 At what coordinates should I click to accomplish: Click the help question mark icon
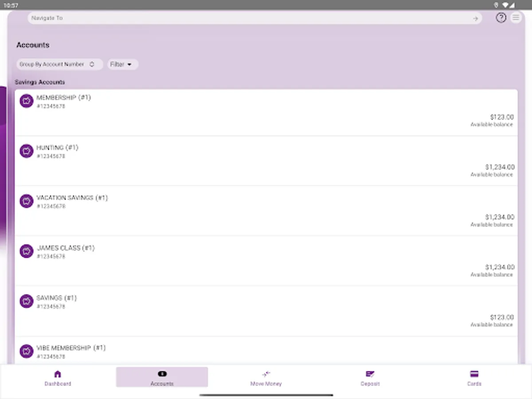(501, 18)
